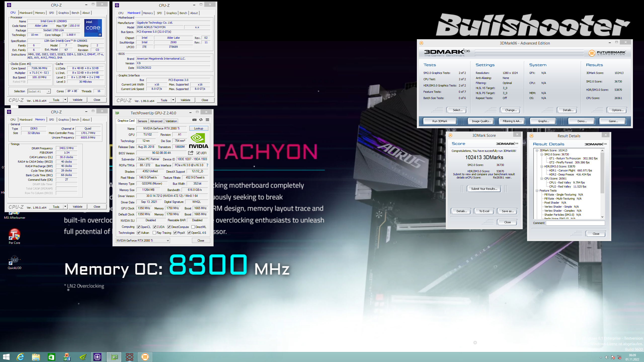Open Image Quality in 3DMark06
This screenshot has width=644, height=362.
click(481, 121)
